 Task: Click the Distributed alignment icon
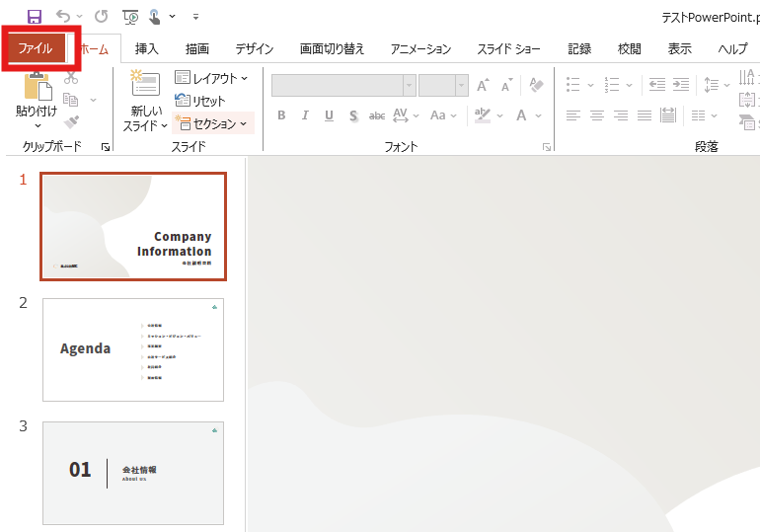(668, 115)
